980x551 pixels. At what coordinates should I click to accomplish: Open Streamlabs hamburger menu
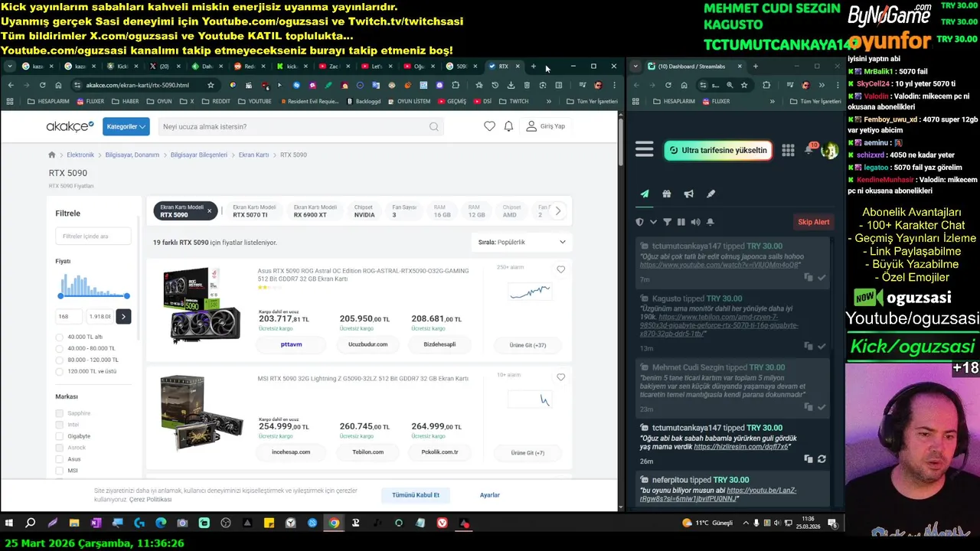coord(645,150)
